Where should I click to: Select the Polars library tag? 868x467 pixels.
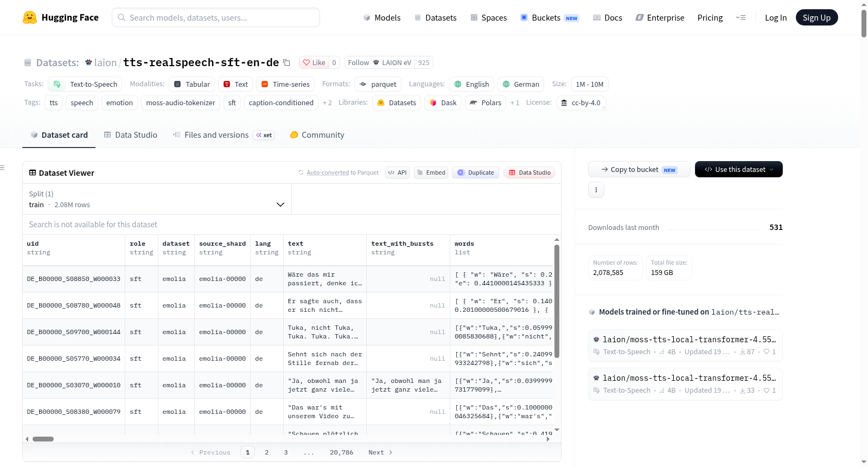(x=486, y=103)
